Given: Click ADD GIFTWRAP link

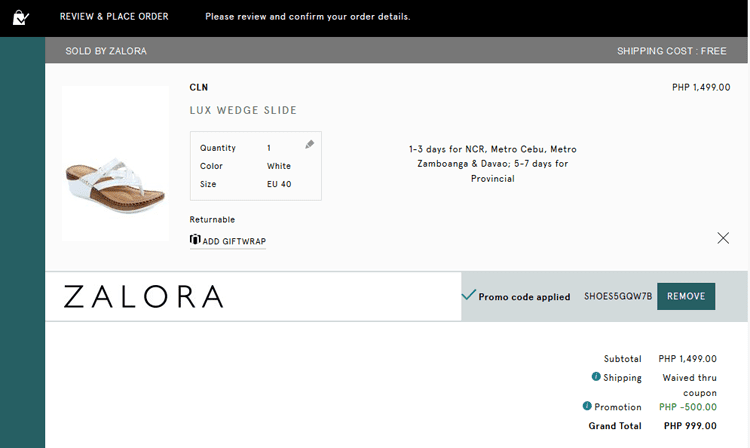Looking at the screenshot, I should (x=234, y=241).
